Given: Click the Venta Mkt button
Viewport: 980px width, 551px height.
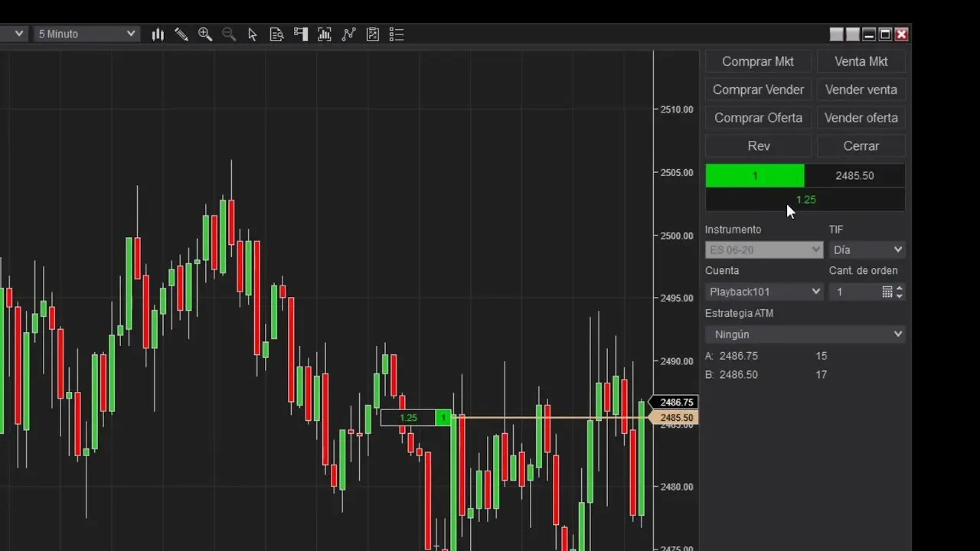Looking at the screenshot, I should (861, 61).
